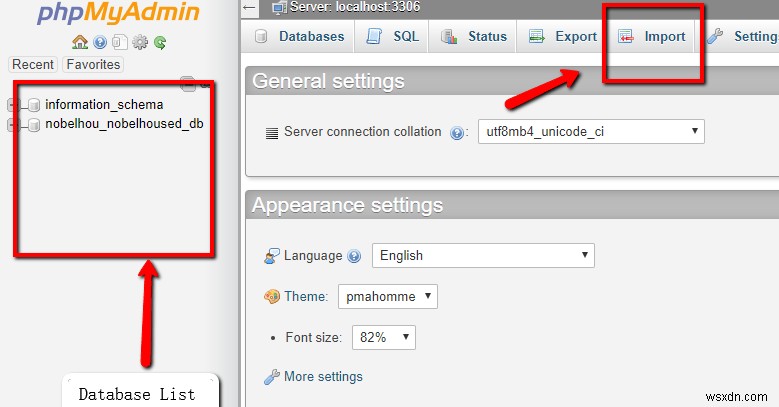The image size is (779, 407).
Task: Select the nobelhou_nobelhoused_db database name
Action: click(x=124, y=124)
